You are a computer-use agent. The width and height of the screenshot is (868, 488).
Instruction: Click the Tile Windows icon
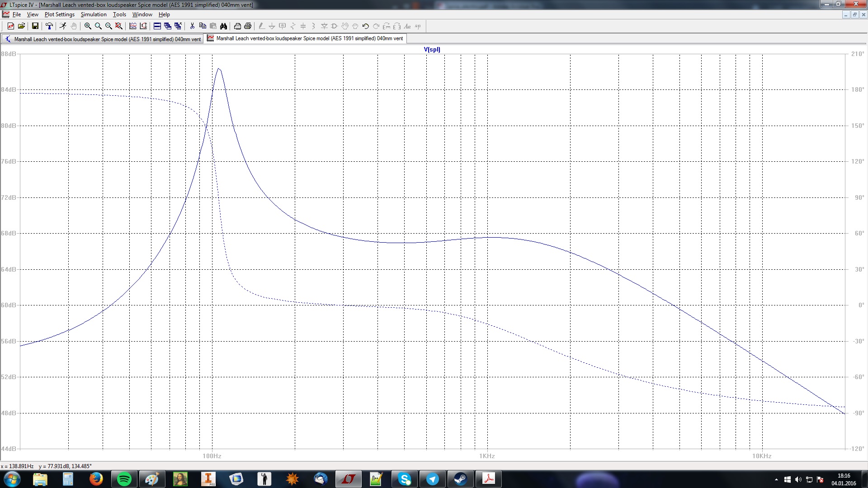[x=157, y=26]
